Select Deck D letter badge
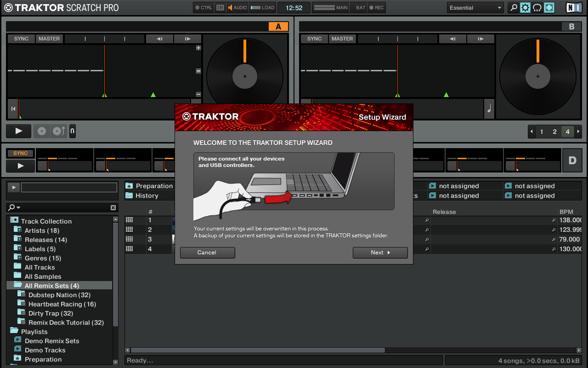588x368 pixels. pyautogui.click(x=572, y=161)
